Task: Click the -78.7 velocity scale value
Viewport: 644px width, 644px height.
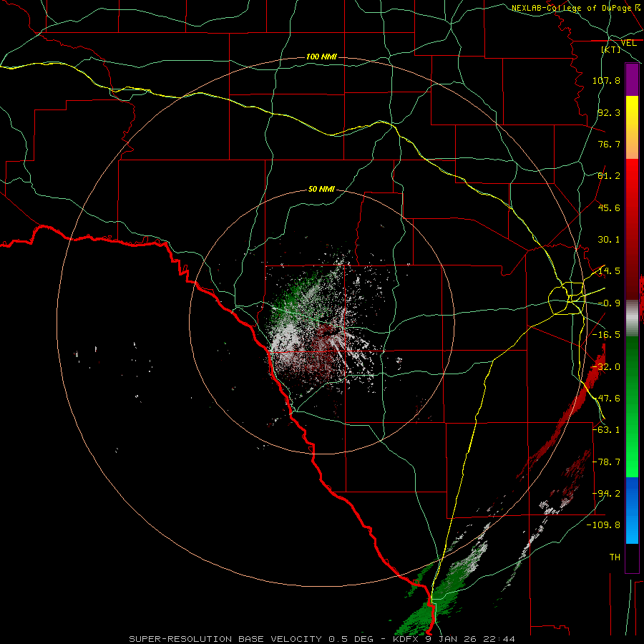Action: pos(606,462)
